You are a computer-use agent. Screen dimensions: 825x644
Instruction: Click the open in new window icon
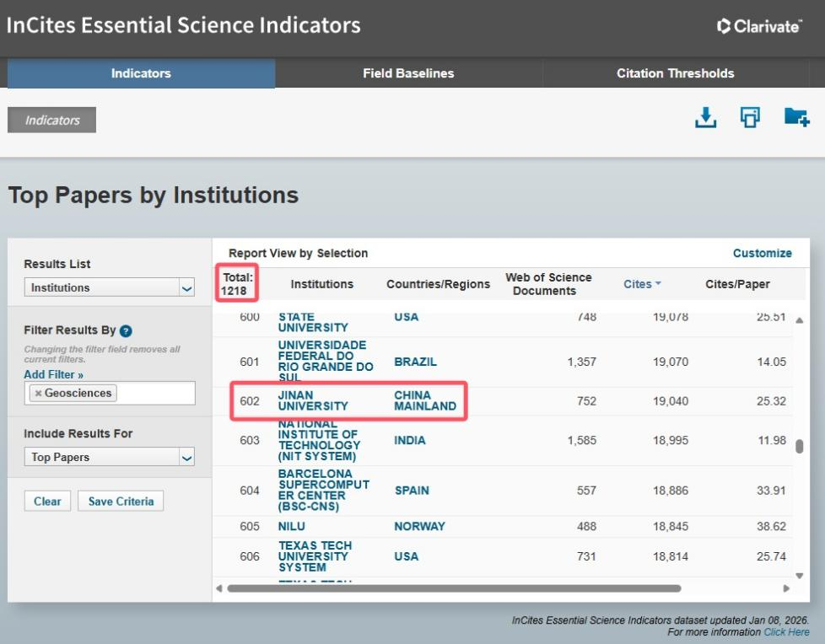[750, 118]
